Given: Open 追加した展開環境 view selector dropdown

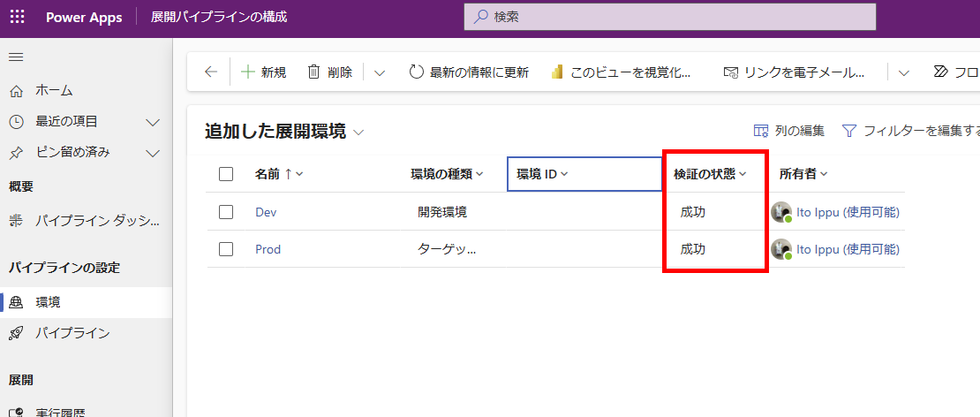Looking at the screenshot, I should click(358, 132).
